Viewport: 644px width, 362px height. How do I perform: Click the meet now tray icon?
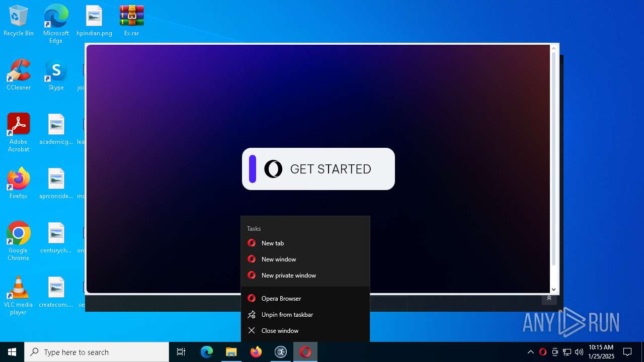pyautogui.click(x=555, y=352)
